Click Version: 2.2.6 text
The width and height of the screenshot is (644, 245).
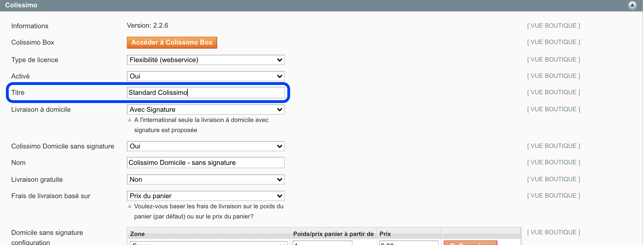coord(147,25)
